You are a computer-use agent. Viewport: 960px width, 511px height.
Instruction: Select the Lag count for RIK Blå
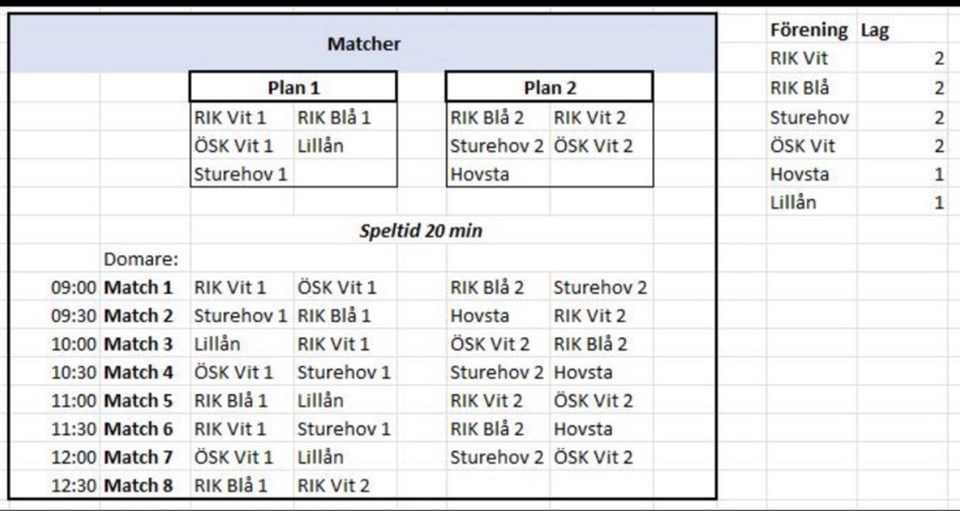coord(938,88)
